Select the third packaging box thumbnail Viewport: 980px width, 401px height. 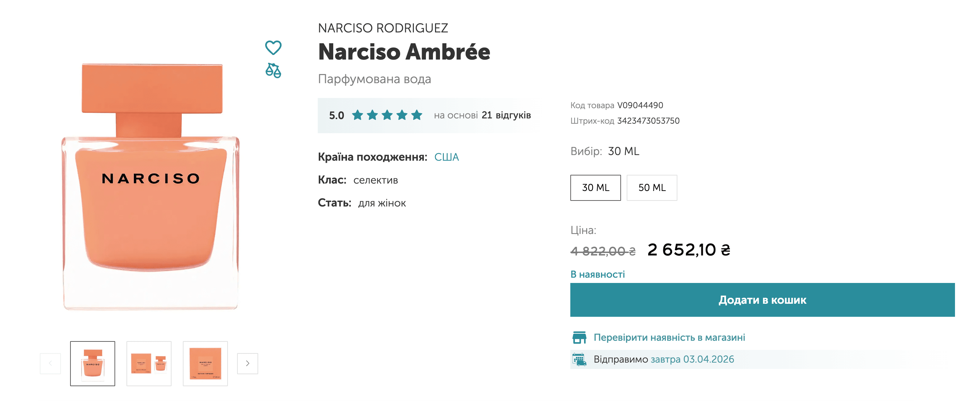point(205,363)
